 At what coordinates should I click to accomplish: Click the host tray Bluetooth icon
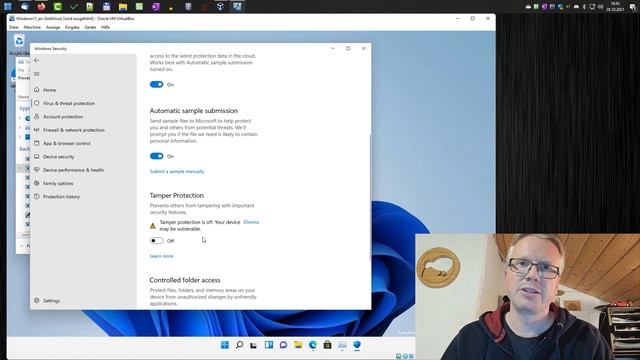[584, 7]
